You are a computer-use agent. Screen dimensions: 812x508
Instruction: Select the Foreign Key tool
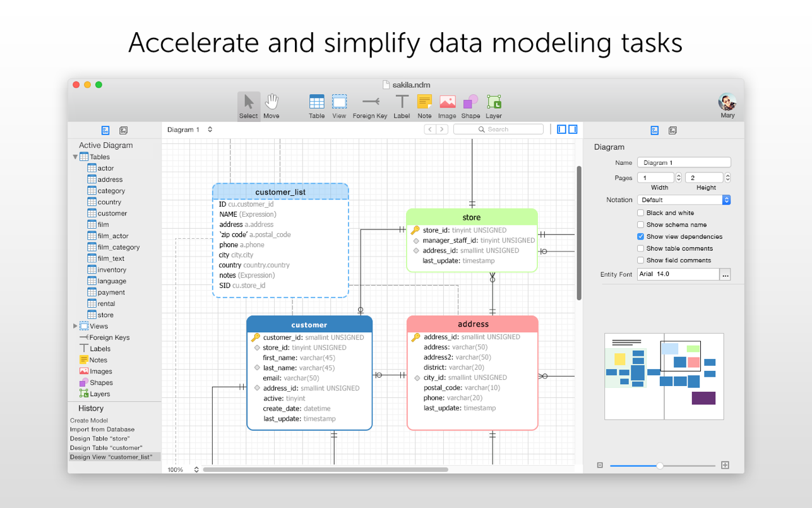point(370,106)
